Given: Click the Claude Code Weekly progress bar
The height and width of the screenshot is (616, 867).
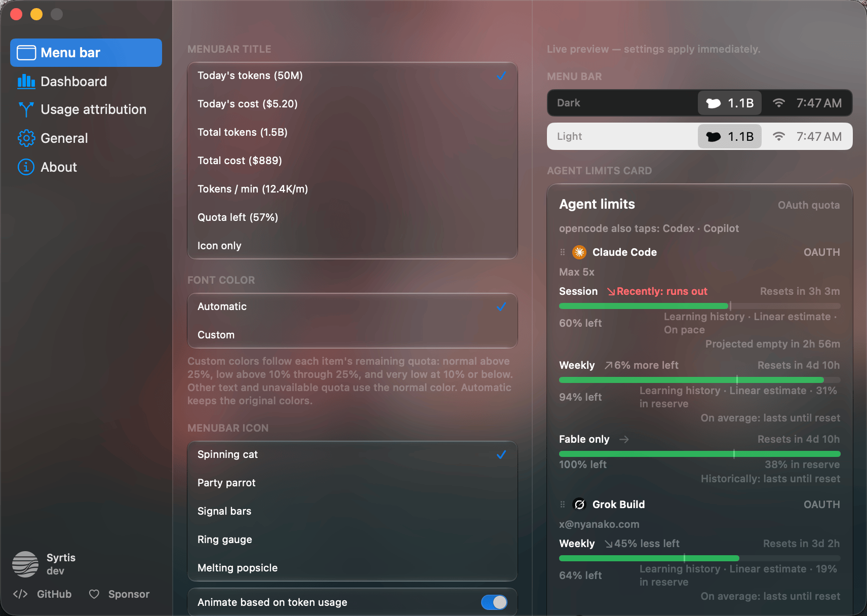Looking at the screenshot, I should (700, 380).
